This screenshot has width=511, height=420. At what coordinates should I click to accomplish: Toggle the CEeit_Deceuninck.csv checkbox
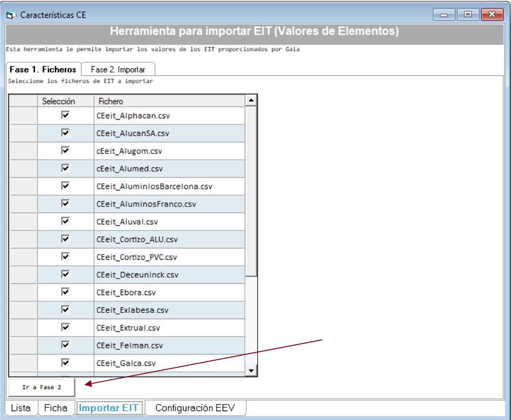66,274
